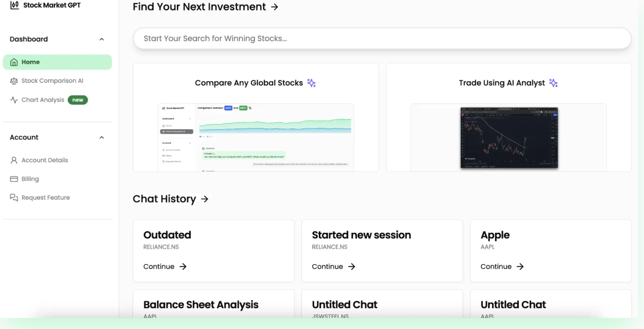Open the Account Details menu item
This screenshot has width=644, height=329.
pos(45,160)
